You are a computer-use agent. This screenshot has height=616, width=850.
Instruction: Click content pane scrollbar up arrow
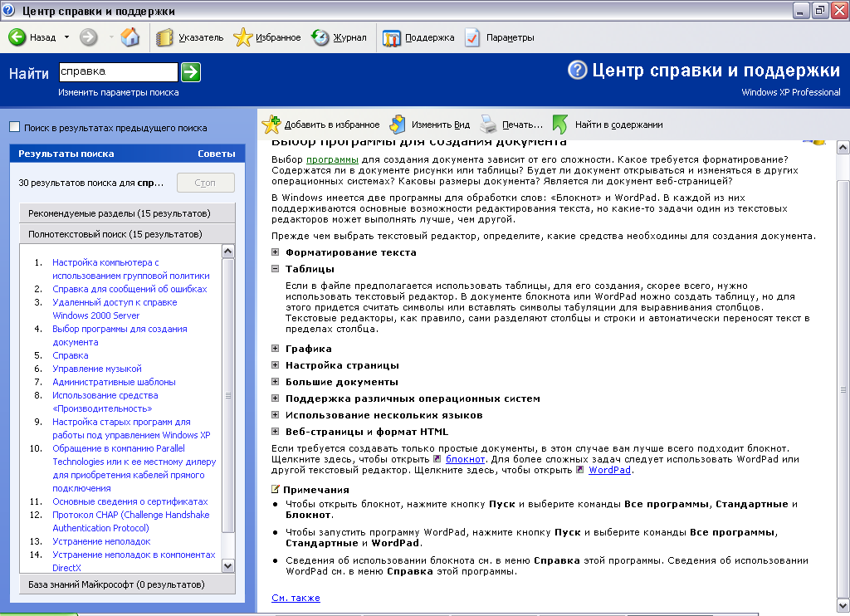pyautogui.click(x=843, y=148)
